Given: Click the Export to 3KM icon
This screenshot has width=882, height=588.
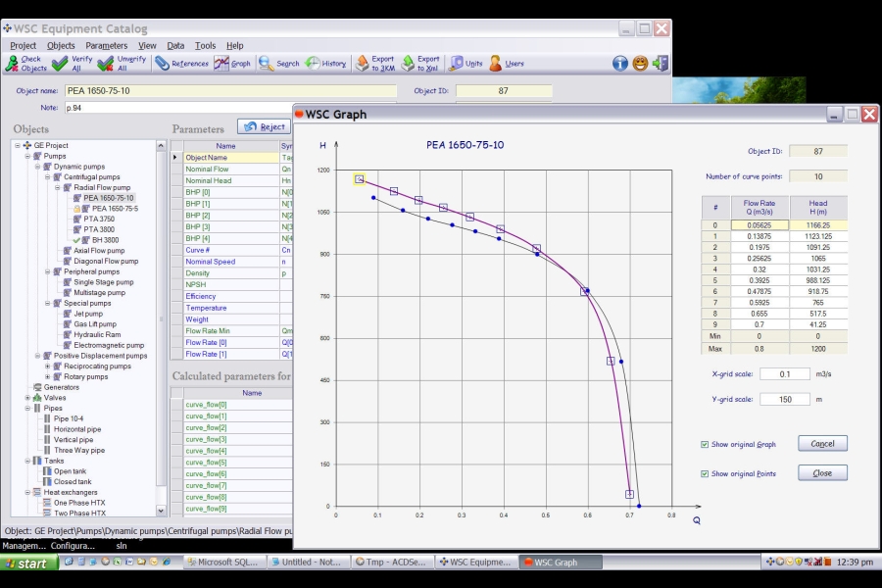Looking at the screenshot, I should (363, 64).
